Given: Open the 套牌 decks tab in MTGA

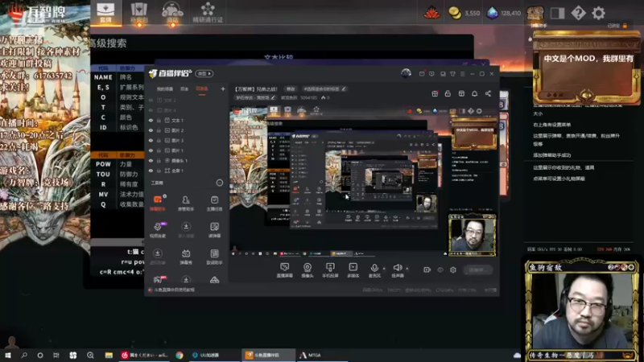Looking at the screenshot, I should click(x=105, y=12).
